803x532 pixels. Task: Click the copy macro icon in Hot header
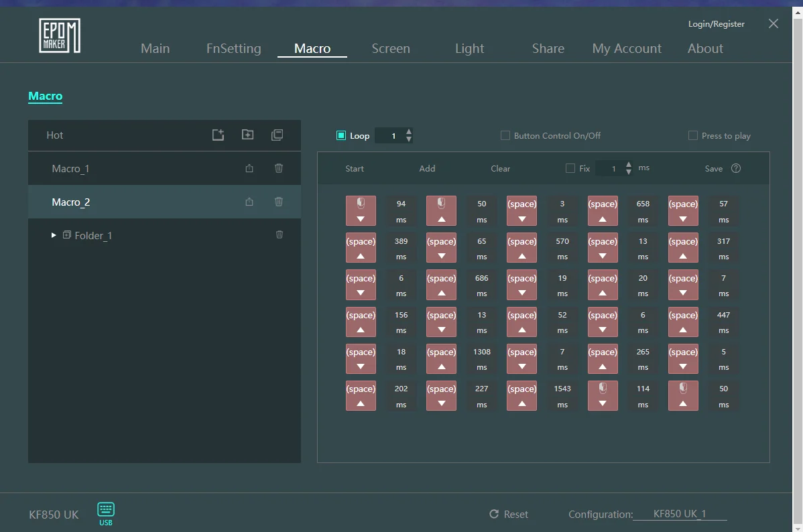point(277,135)
